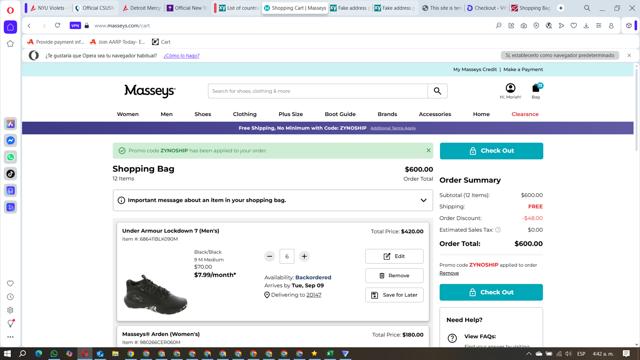The height and width of the screenshot is (360, 640).
Task: Open the Clothing menu
Action: click(244, 114)
